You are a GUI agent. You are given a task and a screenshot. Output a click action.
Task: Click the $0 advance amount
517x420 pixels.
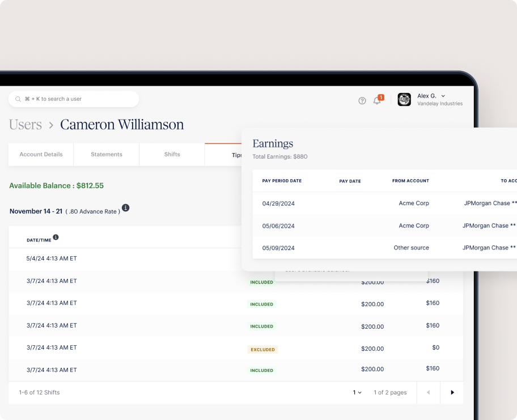pyautogui.click(x=435, y=347)
